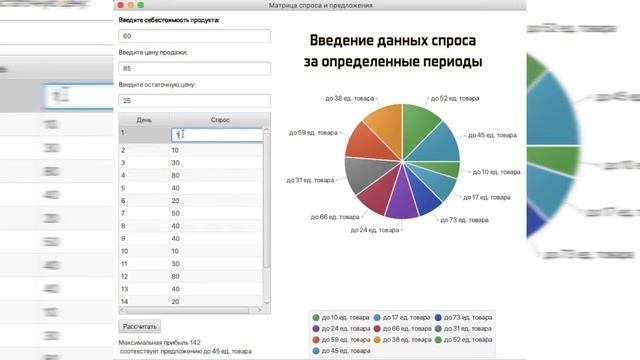Click the Рассчитать button
The height and width of the screenshot is (360, 640).
pyautogui.click(x=140, y=326)
